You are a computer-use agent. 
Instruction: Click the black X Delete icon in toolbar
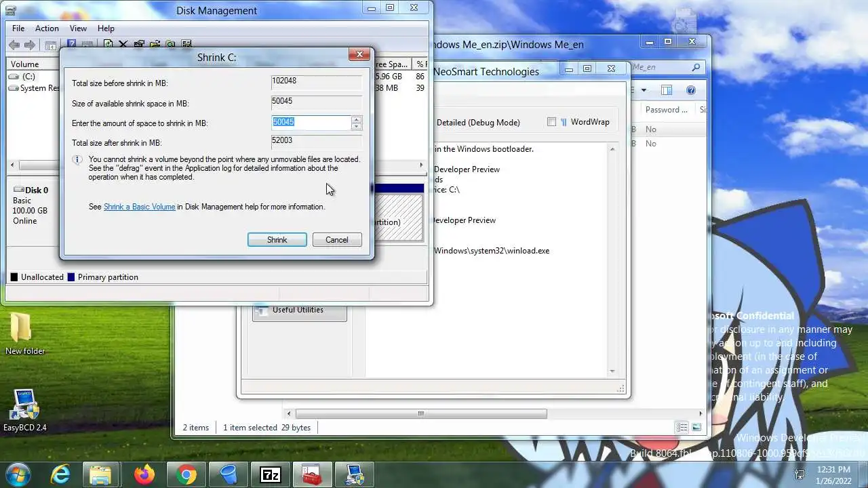(x=123, y=45)
